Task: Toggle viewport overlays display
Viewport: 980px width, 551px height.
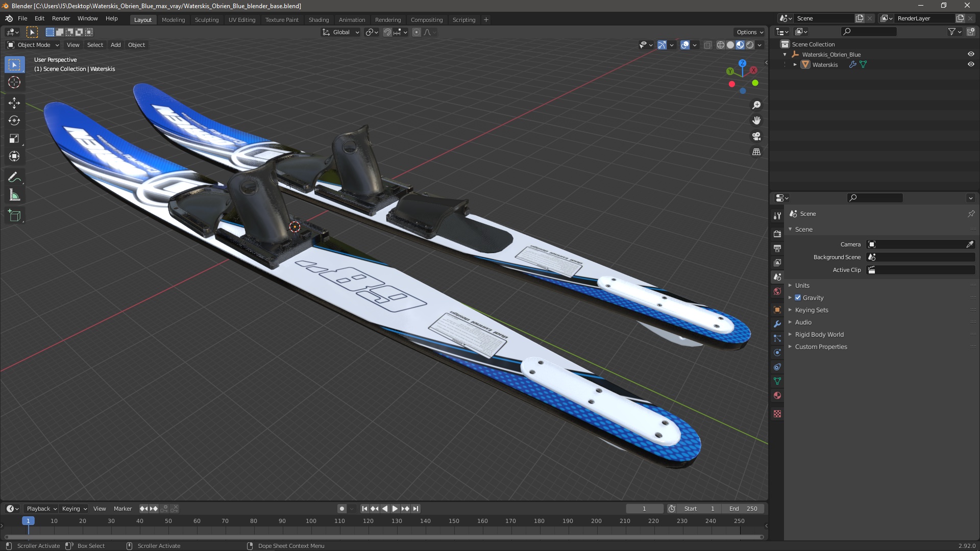Action: (685, 45)
